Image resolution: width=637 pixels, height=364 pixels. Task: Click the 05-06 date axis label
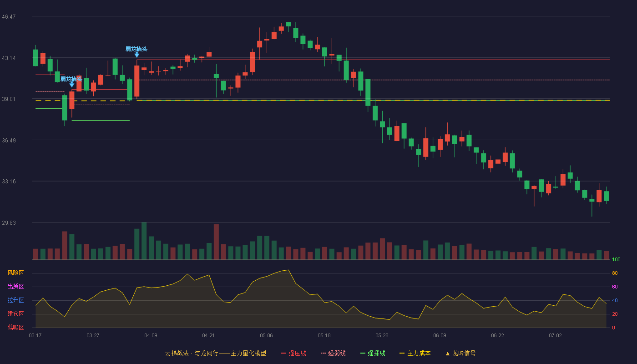click(x=266, y=335)
